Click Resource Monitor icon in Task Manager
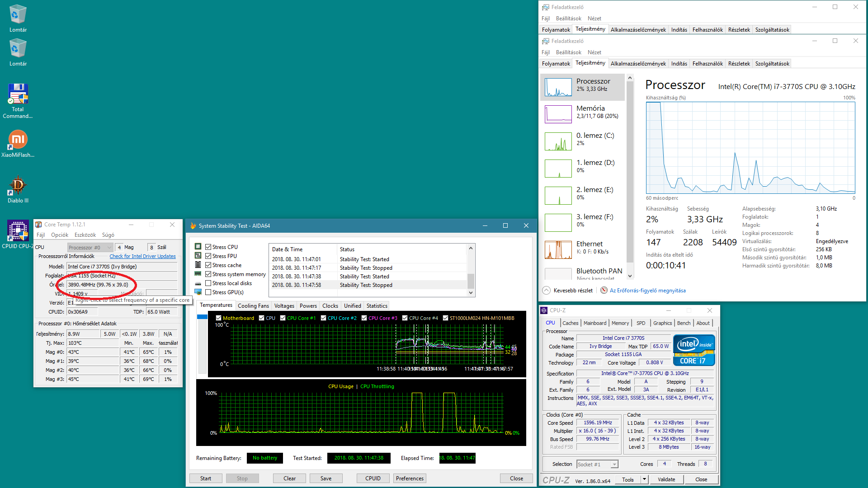 point(604,291)
